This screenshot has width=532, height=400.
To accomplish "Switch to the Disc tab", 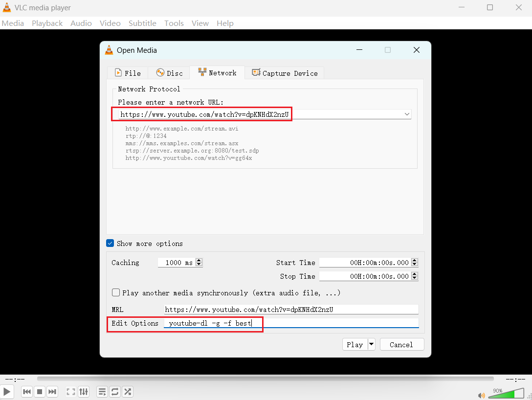I will tap(169, 73).
